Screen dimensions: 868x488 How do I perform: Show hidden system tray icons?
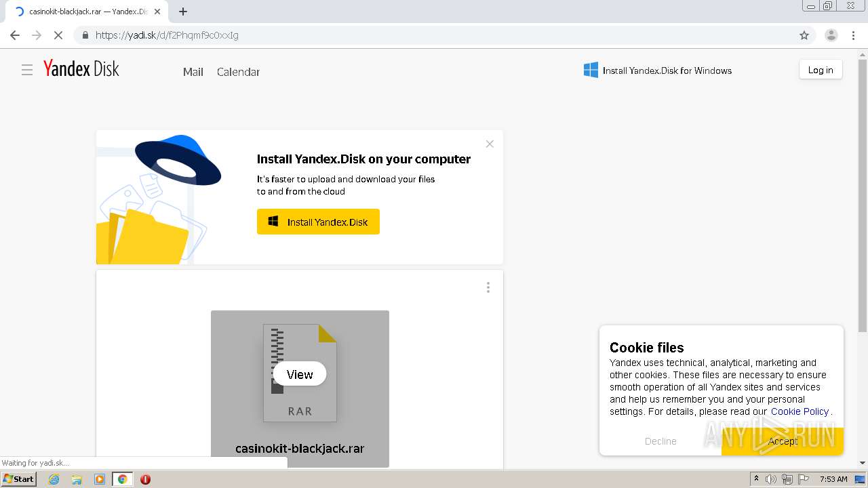point(757,479)
